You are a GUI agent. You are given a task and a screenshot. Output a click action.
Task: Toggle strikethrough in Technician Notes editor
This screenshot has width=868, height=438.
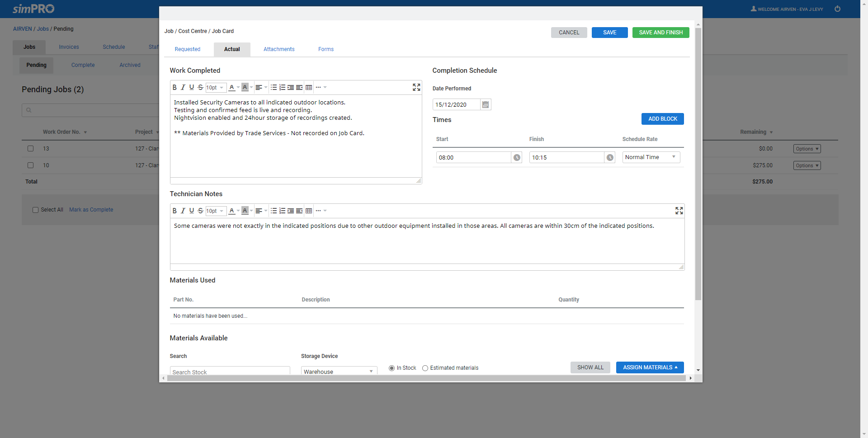[200, 211]
